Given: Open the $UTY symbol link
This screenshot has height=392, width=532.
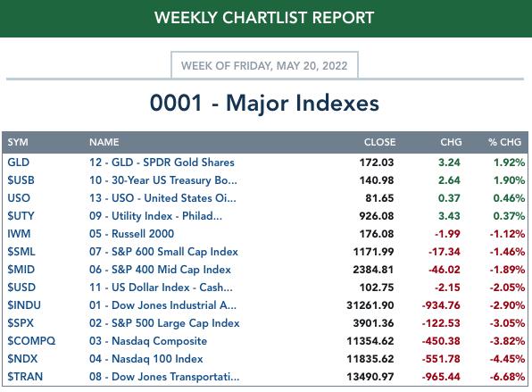Looking at the screenshot, I should (x=21, y=216).
